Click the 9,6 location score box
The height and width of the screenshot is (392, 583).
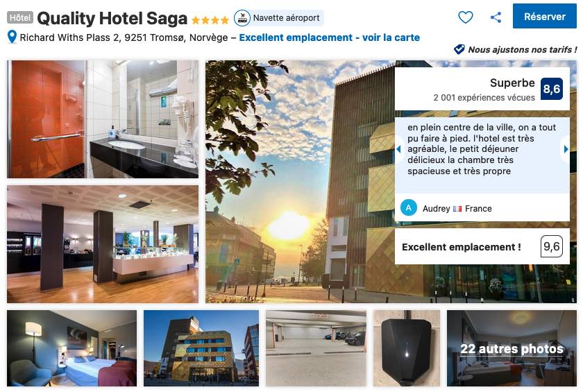click(x=551, y=246)
